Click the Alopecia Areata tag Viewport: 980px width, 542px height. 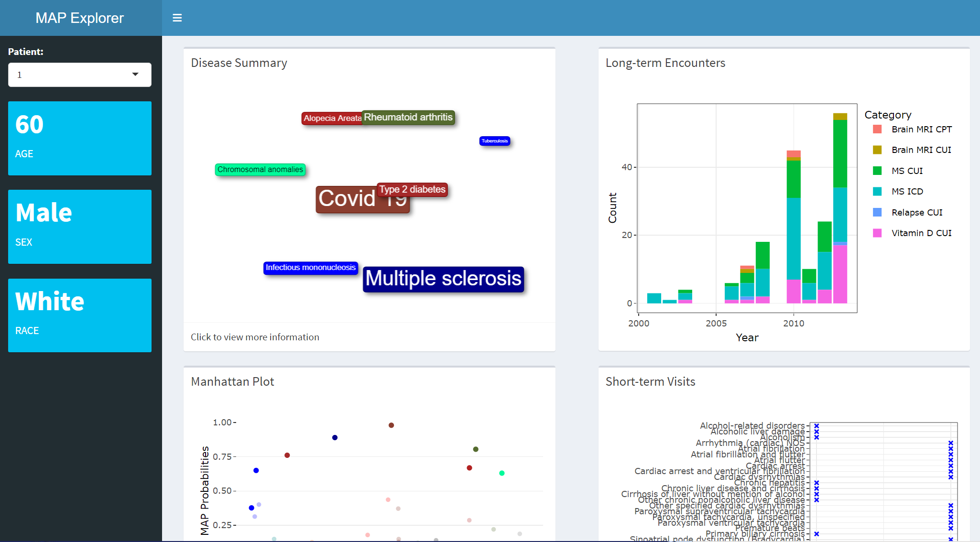pyautogui.click(x=331, y=118)
